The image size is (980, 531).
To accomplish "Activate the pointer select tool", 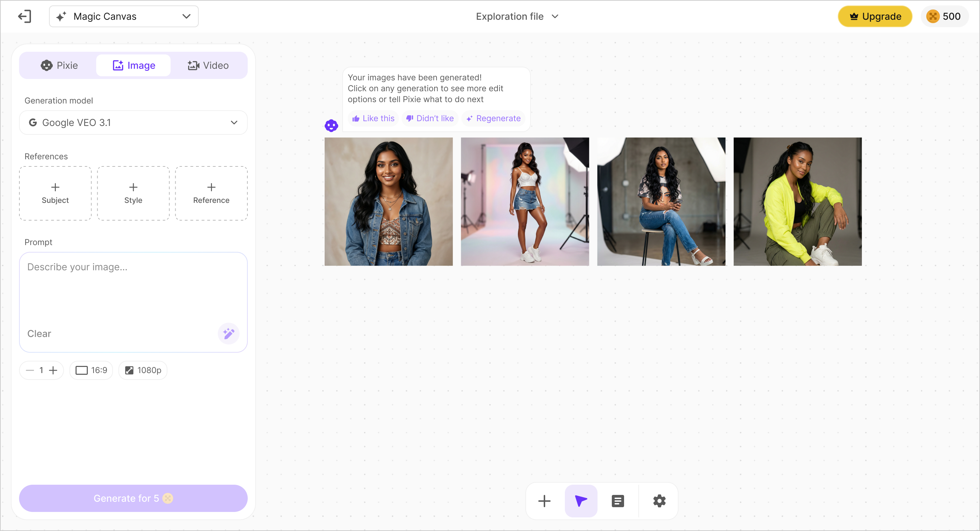I will [581, 501].
